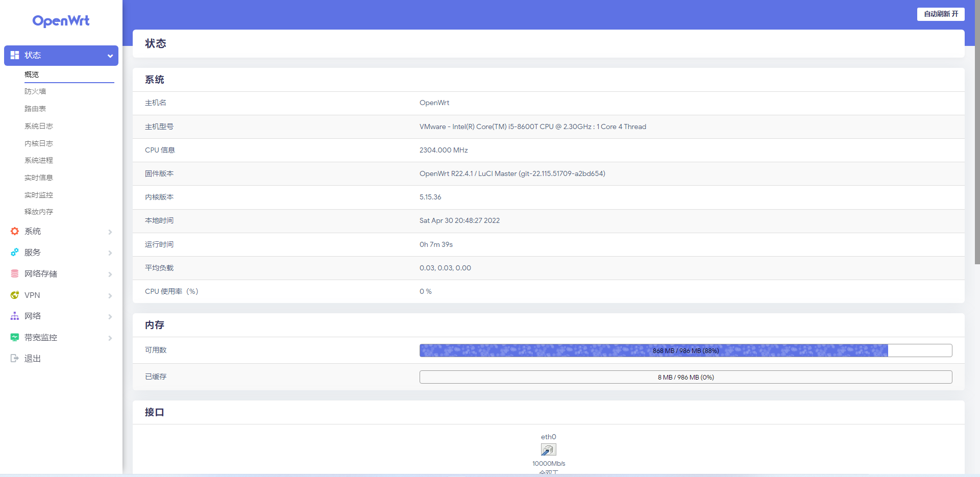Open the 实时监控 page
This screenshot has width=980, height=477.
(x=39, y=195)
